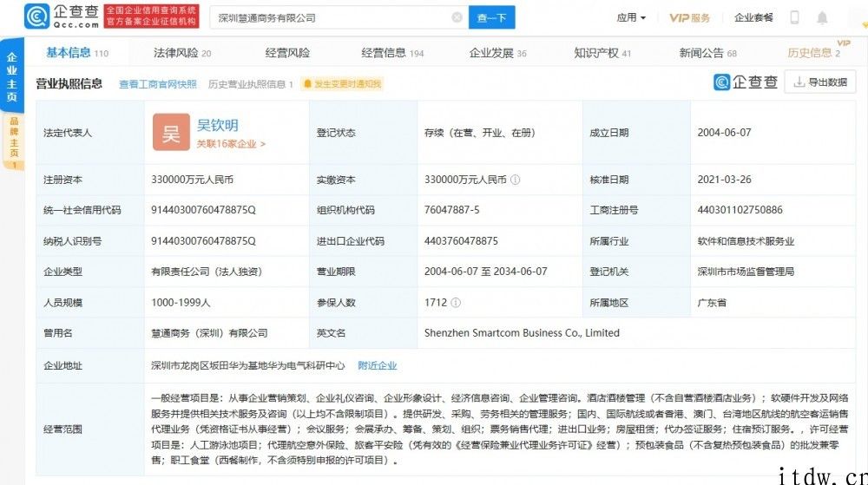868x485 pixels.
Task: Click 深圳市市场监督管理局 registration authority
Action: coord(746,272)
